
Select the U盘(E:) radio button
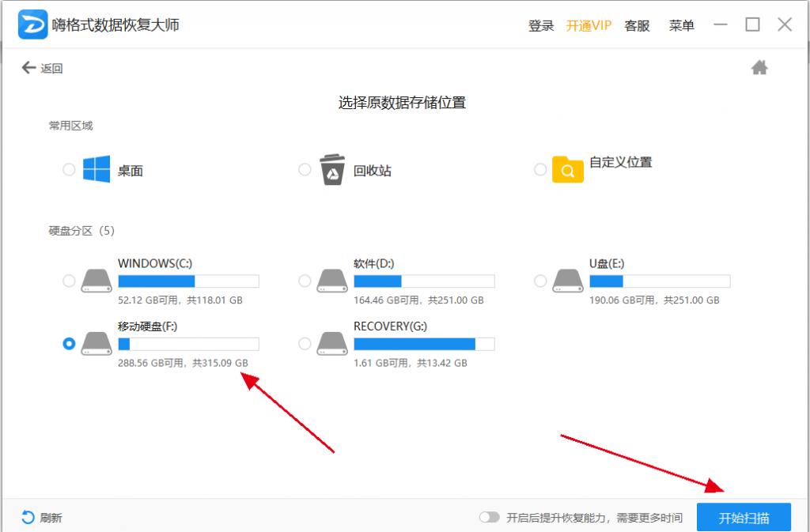[540, 281]
